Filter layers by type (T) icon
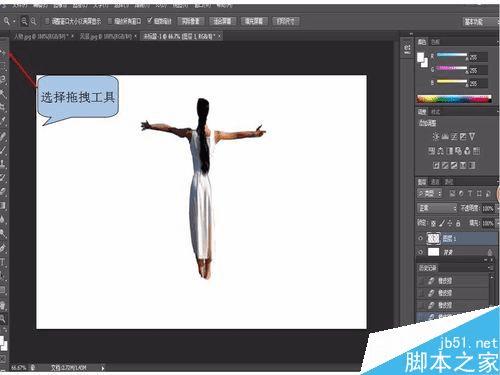 470,193
